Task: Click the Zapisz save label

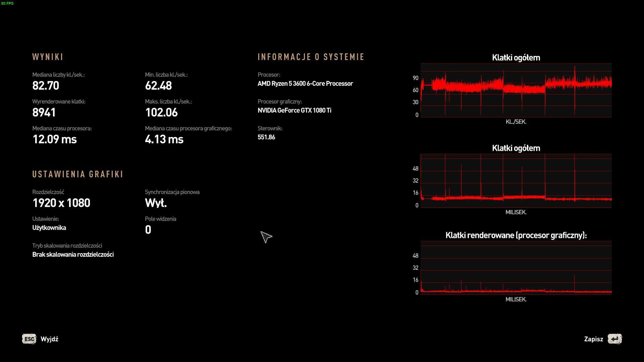Action: click(593, 339)
